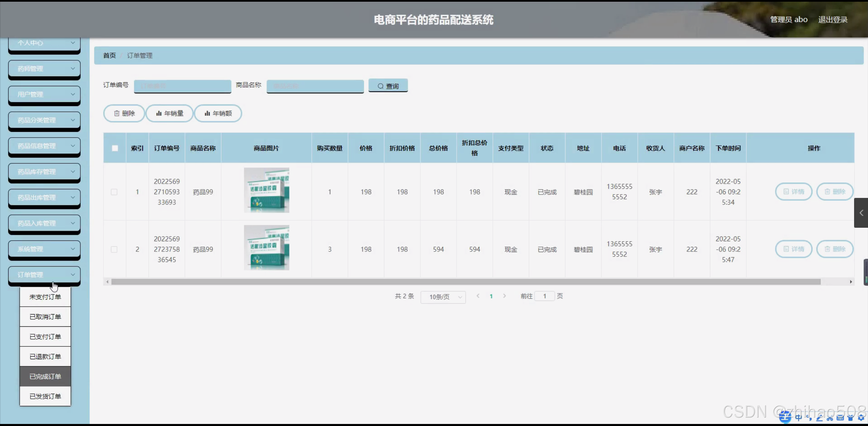Delete the second order using its row 删除 button
This screenshot has width=868, height=426.
pos(834,249)
